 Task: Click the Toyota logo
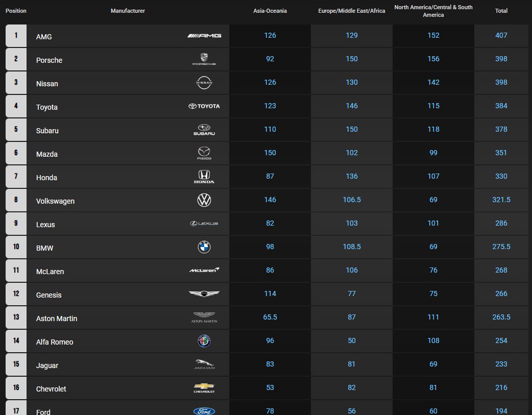[x=204, y=106]
